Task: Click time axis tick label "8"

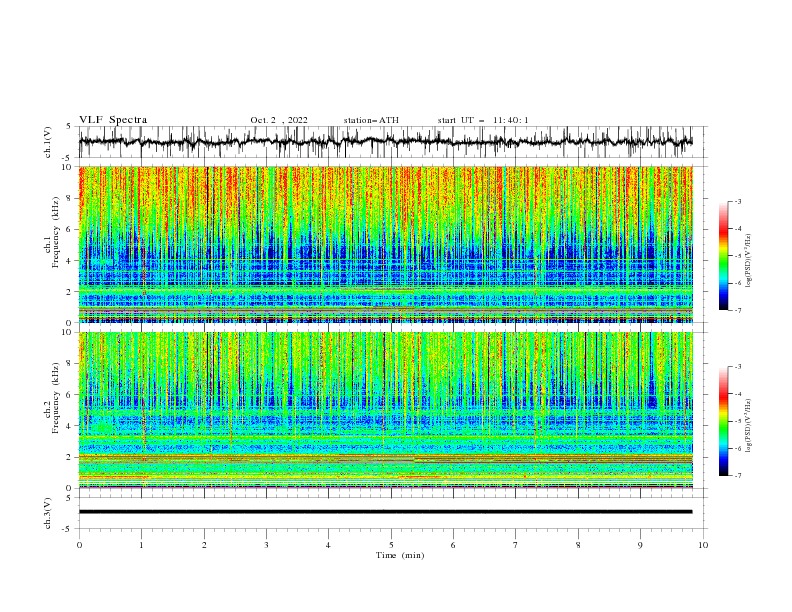Action: [578, 545]
